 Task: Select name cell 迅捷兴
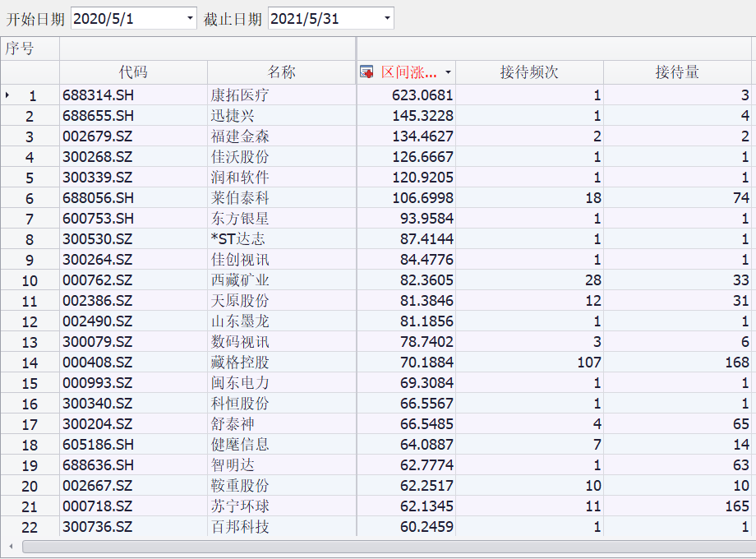[x=282, y=116]
